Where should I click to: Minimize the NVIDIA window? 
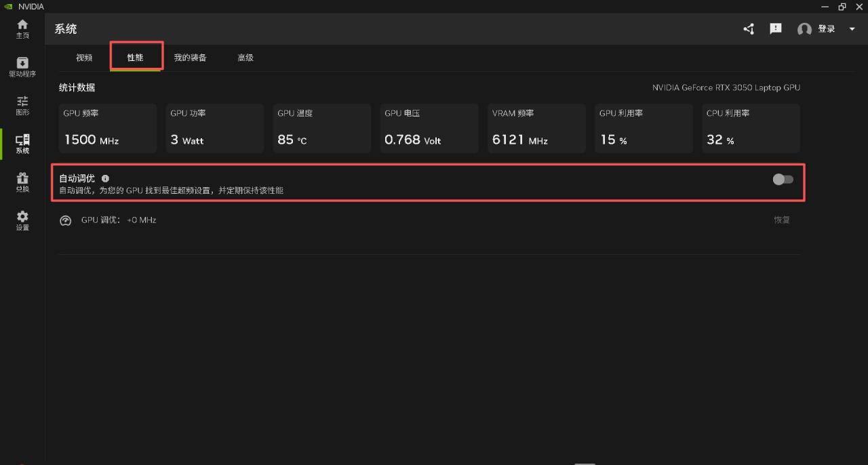pyautogui.click(x=825, y=7)
